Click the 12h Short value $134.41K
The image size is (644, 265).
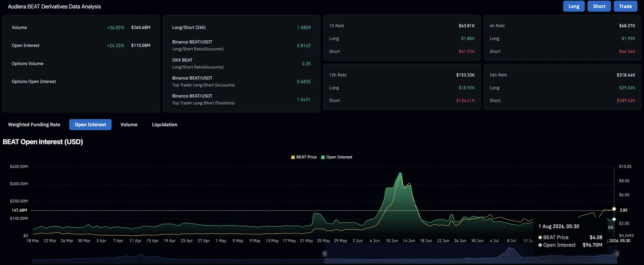465,101
